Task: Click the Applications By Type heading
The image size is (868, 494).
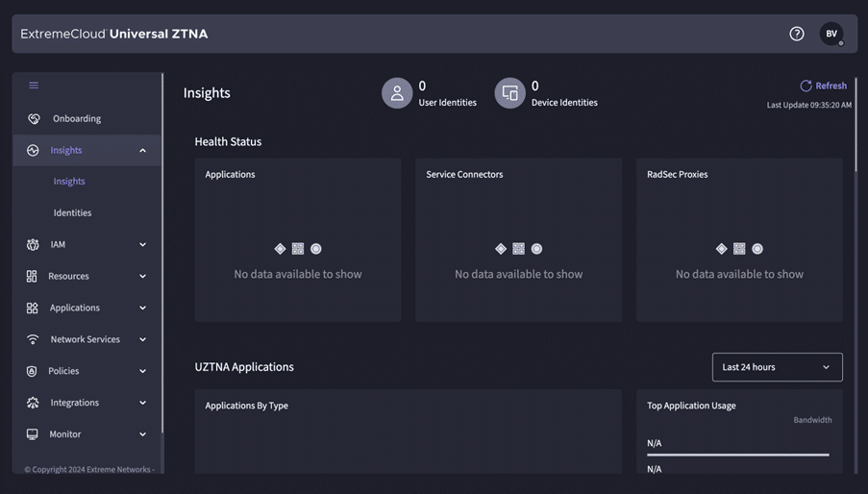Action: [246, 406]
